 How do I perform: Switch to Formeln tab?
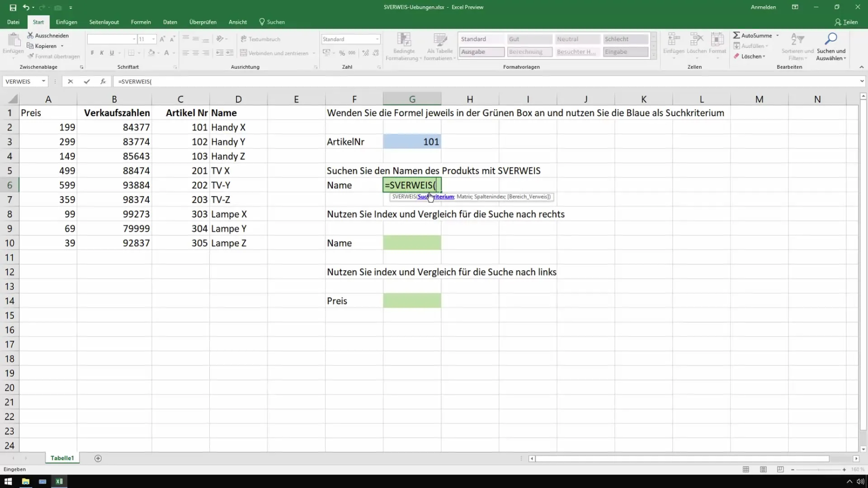pyautogui.click(x=141, y=22)
